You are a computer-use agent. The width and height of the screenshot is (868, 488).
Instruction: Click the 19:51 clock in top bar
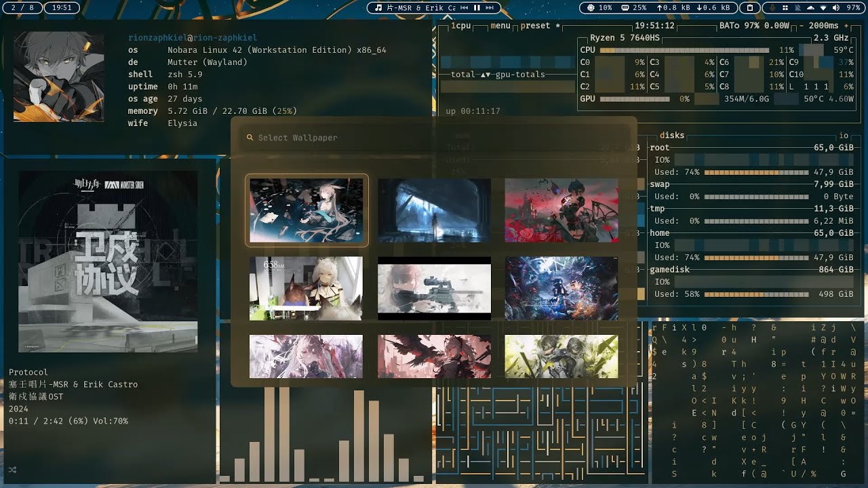coord(62,7)
